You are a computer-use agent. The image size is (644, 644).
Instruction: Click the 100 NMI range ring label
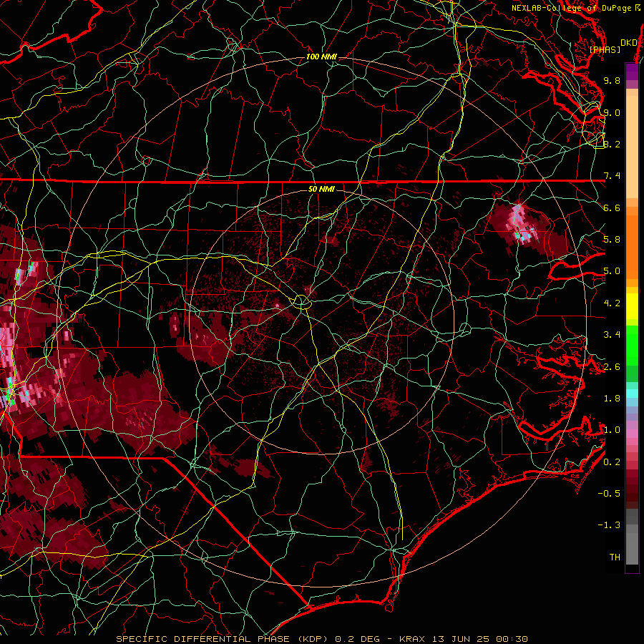pos(321,57)
